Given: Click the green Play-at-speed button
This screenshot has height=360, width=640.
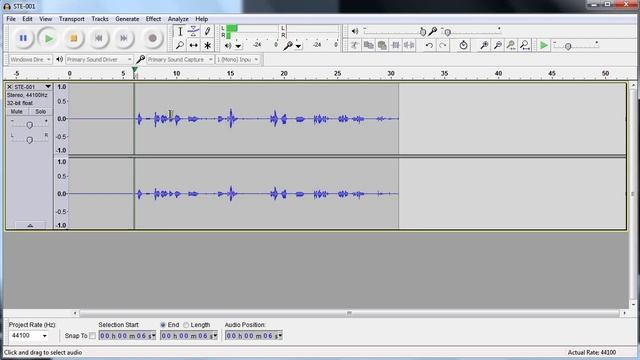Looking at the screenshot, I should tap(543, 45).
